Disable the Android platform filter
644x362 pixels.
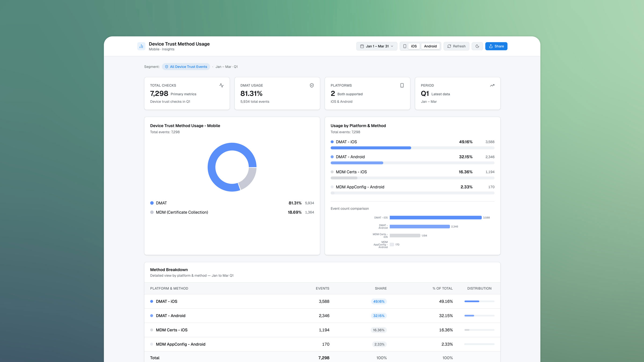click(x=430, y=46)
